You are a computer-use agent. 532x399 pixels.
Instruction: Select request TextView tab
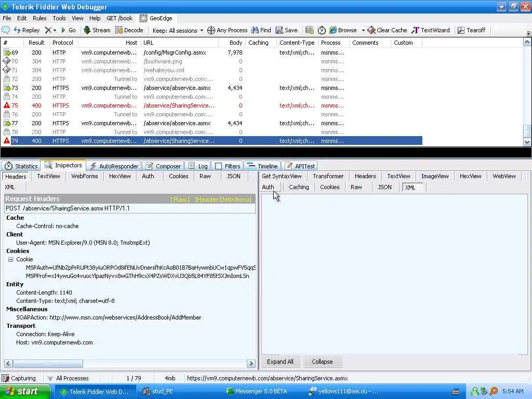click(x=48, y=177)
